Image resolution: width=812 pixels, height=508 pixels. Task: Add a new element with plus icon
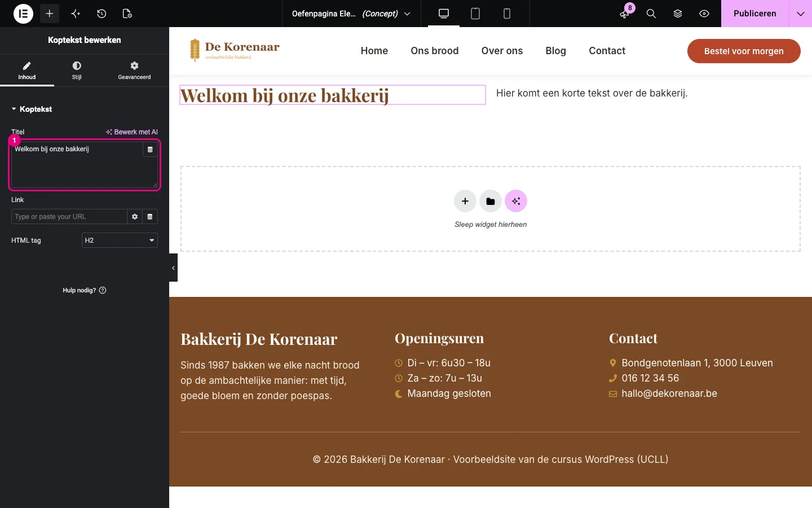[50, 14]
